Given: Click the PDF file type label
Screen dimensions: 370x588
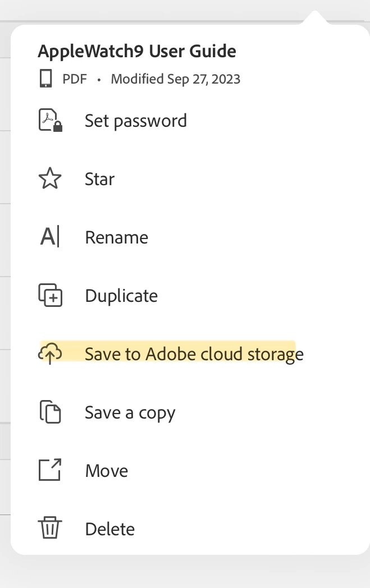Looking at the screenshot, I should 75,79.
